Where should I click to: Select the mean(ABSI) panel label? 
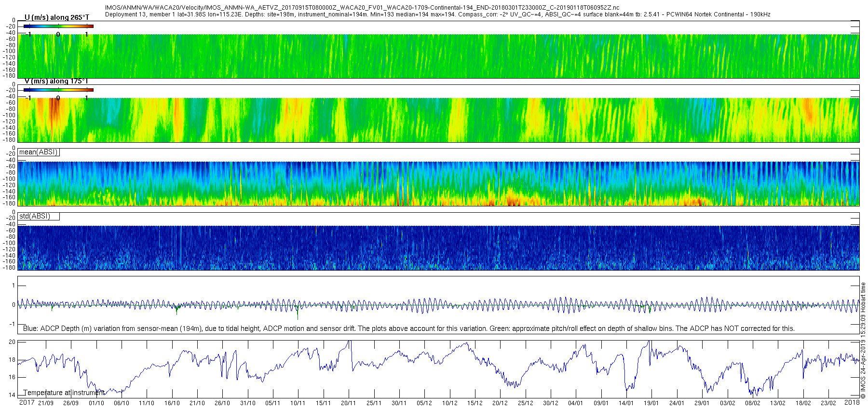39,152
